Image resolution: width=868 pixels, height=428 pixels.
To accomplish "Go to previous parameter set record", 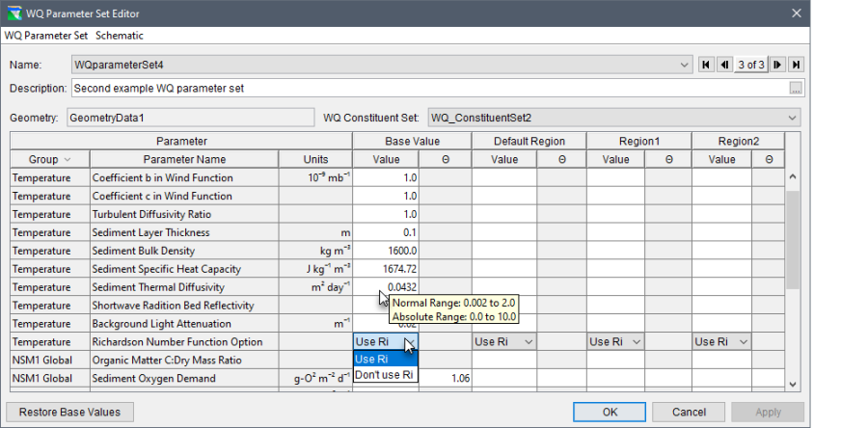I will [724, 65].
